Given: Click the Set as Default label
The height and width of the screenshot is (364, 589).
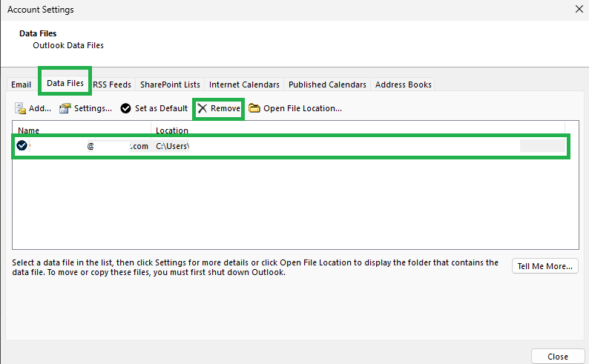Looking at the screenshot, I should (x=161, y=108).
